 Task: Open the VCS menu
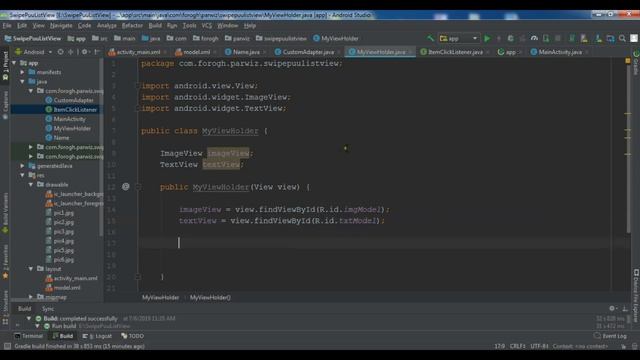point(207,25)
